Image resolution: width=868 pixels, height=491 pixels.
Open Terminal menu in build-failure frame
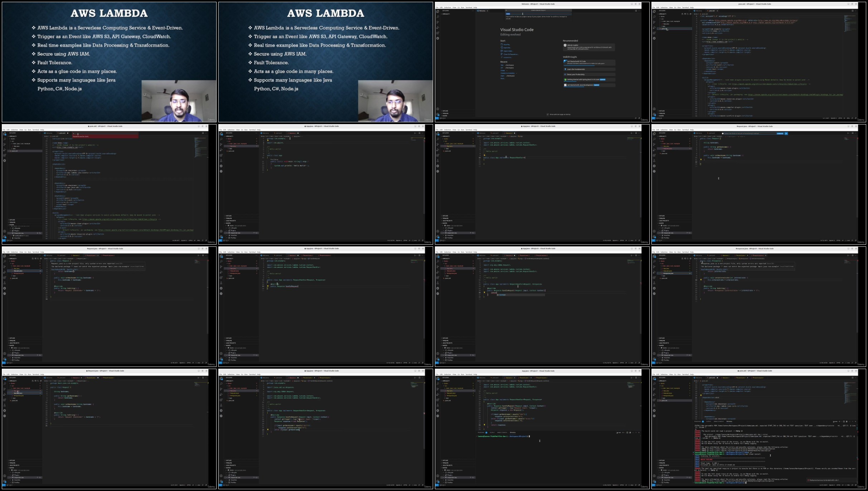click(685, 374)
